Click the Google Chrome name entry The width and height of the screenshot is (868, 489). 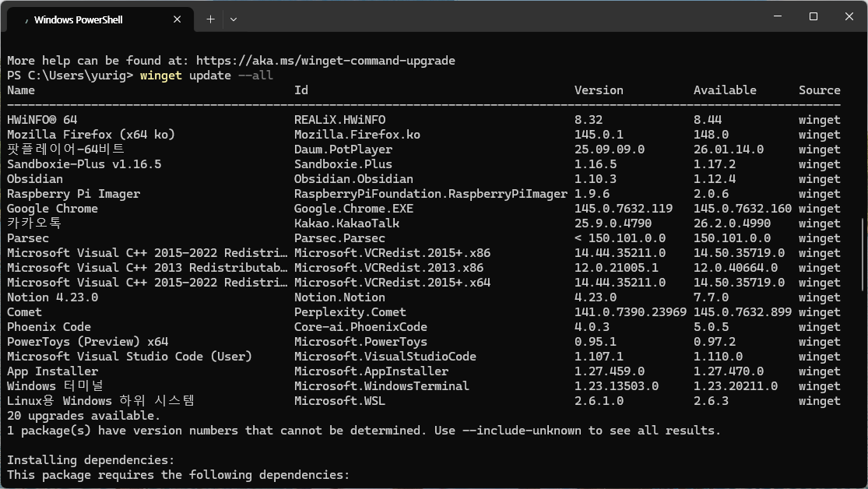click(x=52, y=209)
